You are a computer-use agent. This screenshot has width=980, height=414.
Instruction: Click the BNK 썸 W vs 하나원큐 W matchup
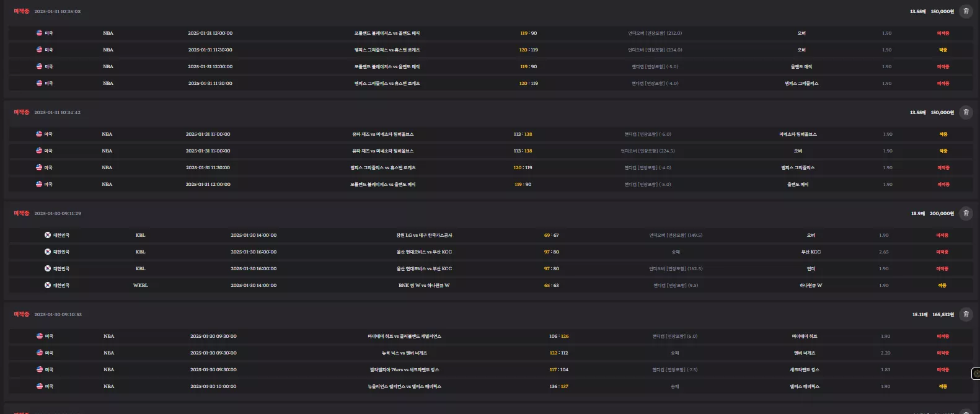tap(424, 286)
